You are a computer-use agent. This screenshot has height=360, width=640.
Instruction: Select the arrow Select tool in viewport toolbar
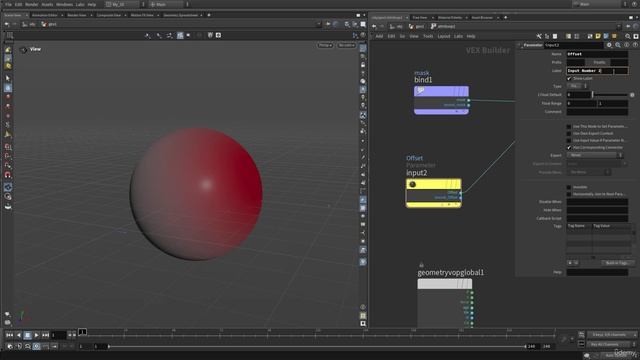click(x=8, y=78)
